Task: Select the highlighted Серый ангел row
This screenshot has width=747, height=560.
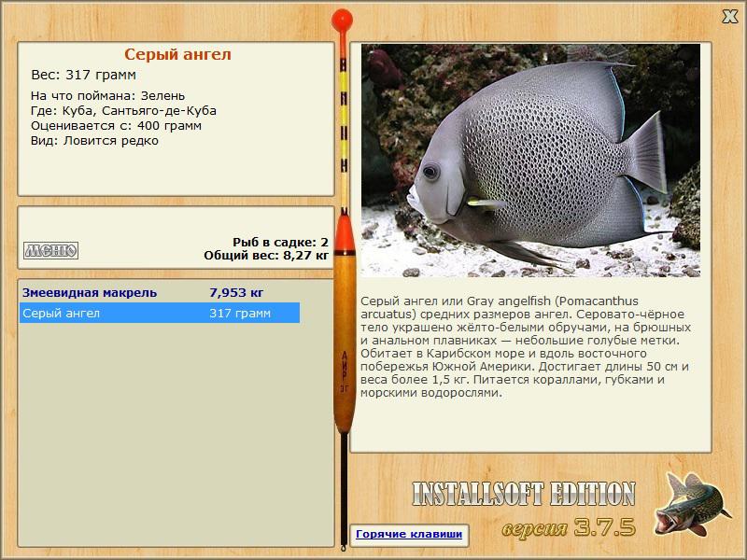Action: (160, 313)
